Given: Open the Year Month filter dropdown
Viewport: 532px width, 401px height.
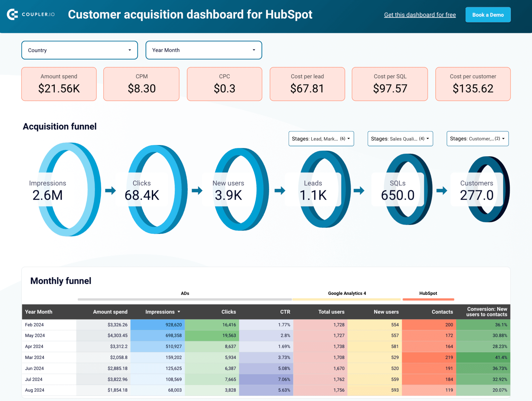Looking at the screenshot, I should [x=204, y=50].
